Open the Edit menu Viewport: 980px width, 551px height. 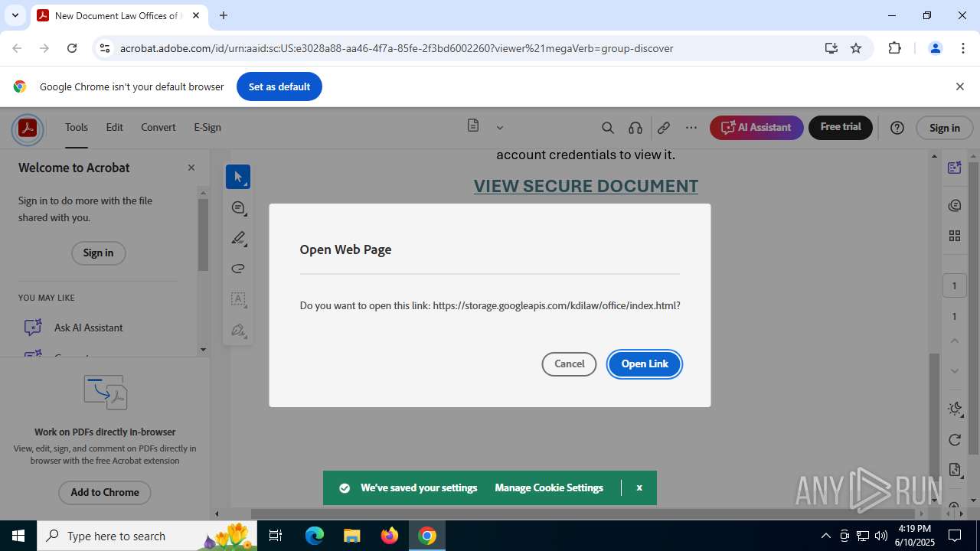point(114,128)
